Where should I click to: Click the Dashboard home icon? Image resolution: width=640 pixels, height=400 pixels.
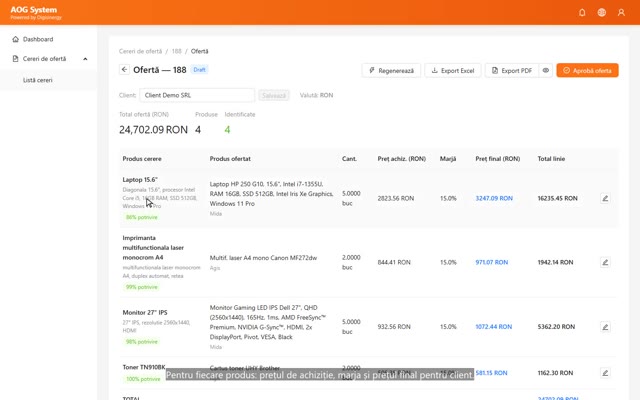16,39
